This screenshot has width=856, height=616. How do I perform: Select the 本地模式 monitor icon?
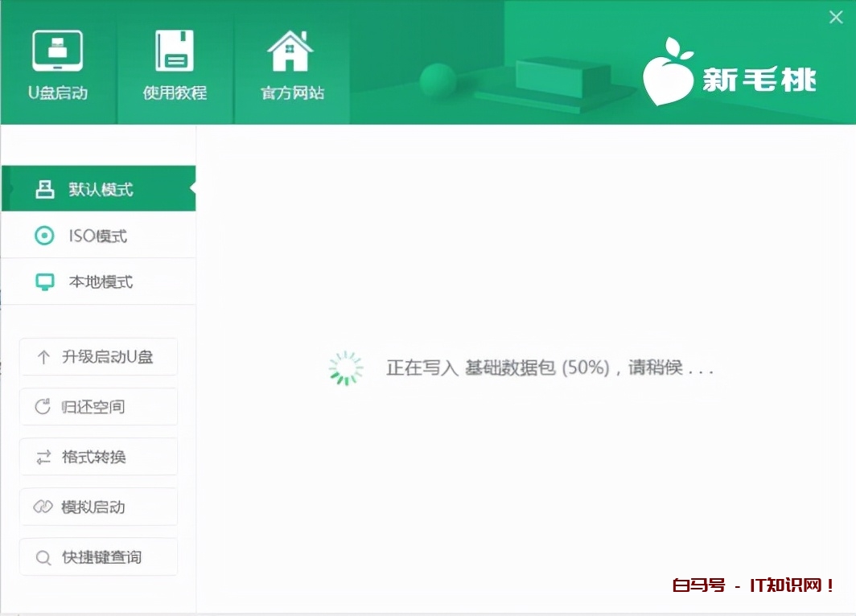(x=44, y=281)
